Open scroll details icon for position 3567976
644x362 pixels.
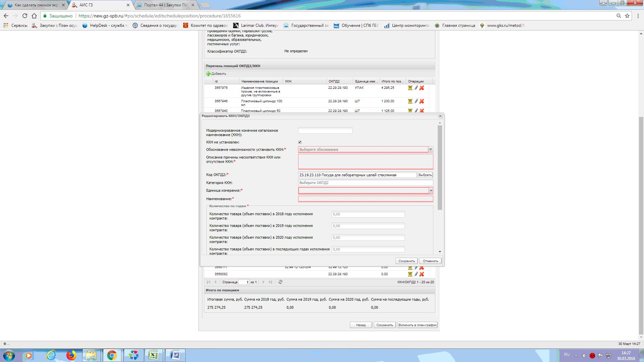(x=410, y=88)
